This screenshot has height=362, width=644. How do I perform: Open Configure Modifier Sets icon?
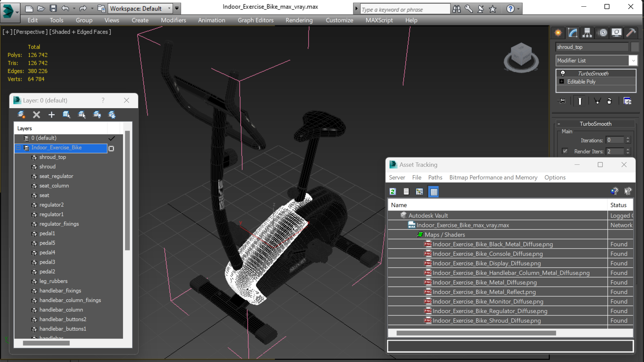pyautogui.click(x=627, y=101)
